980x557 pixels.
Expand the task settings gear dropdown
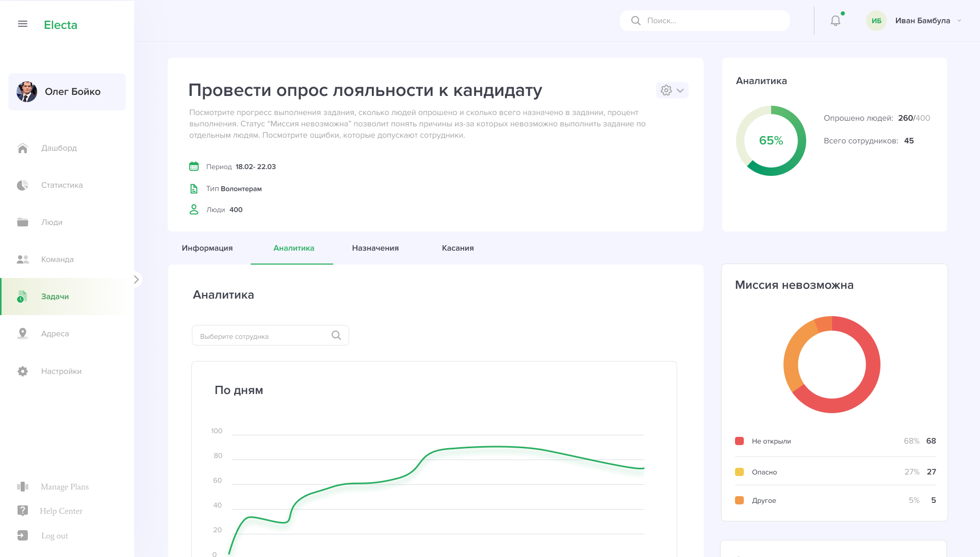(x=672, y=90)
